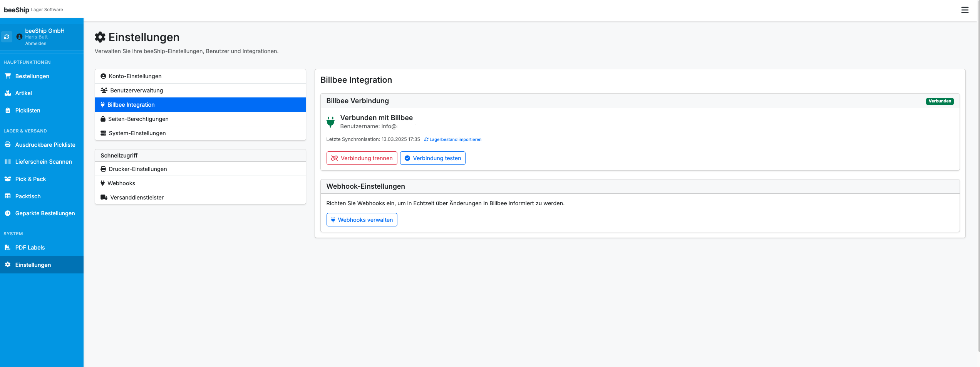Click the Drucker-Einstellungen printer icon
Screen dimensions: 980x367
(103, 169)
